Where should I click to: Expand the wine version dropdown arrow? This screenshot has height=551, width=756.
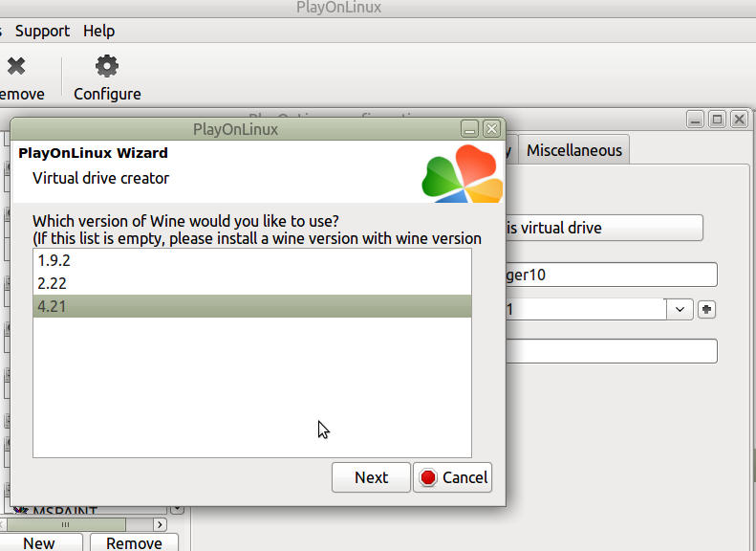coord(680,309)
